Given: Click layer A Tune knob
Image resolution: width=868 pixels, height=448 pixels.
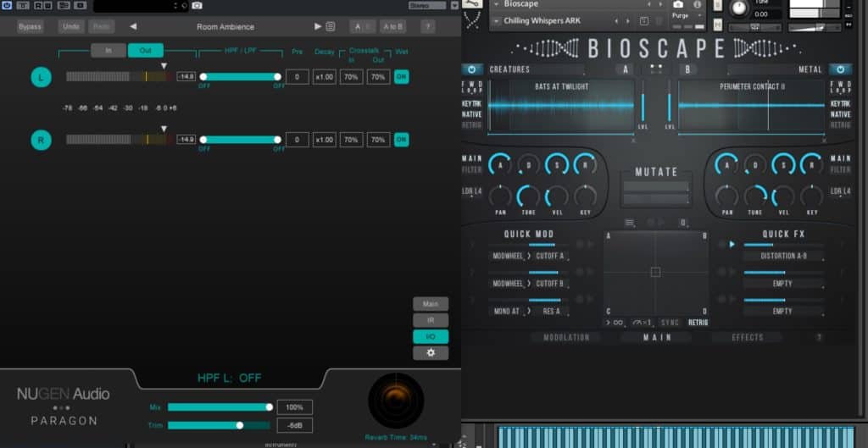Looking at the screenshot, I should [x=528, y=196].
